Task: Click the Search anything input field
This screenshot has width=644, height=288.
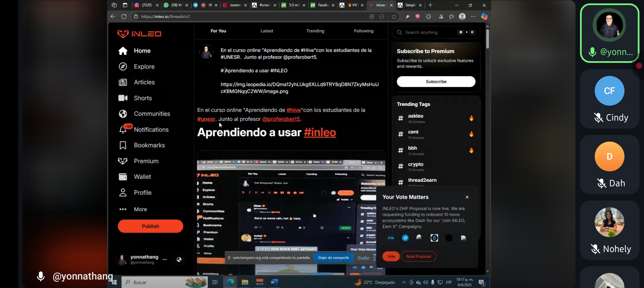Action: coord(429,32)
